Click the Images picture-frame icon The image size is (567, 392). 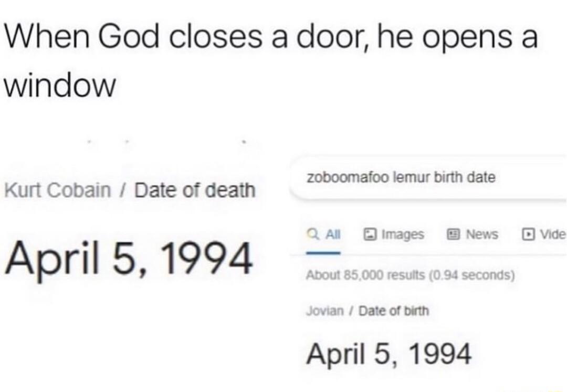pyautogui.click(x=370, y=235)
